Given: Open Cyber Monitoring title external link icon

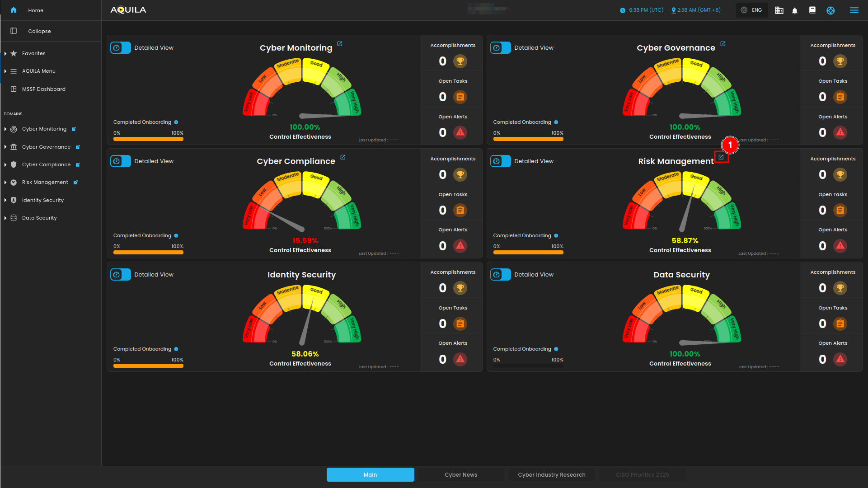Looking at the screenshot, I should tap(340, 44).
